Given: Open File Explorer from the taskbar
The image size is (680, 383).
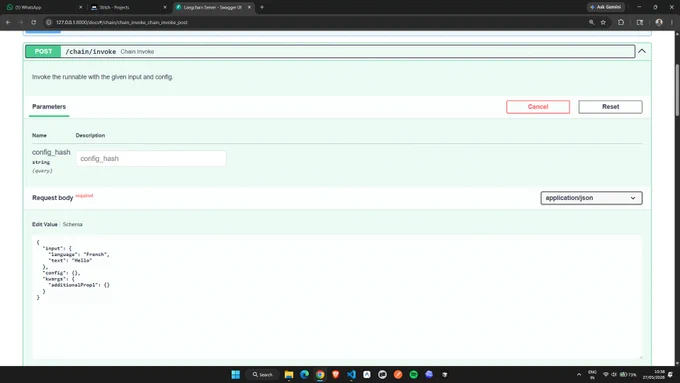Looking at the screenshot, I should 289,374.
